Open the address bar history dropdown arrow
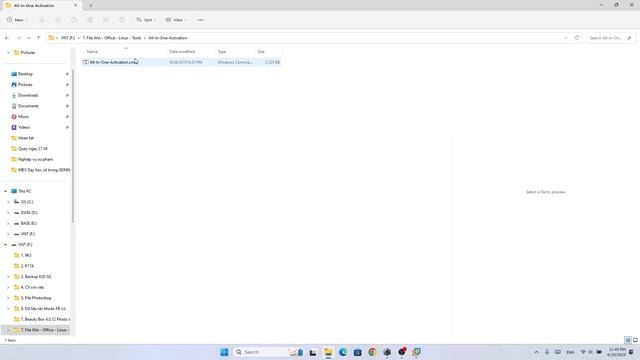This screenshot has width=640, height=360. [x=565, y=38]
